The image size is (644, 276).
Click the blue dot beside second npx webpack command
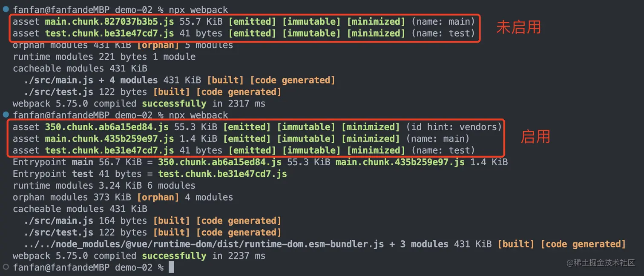[x=6, y=115]
